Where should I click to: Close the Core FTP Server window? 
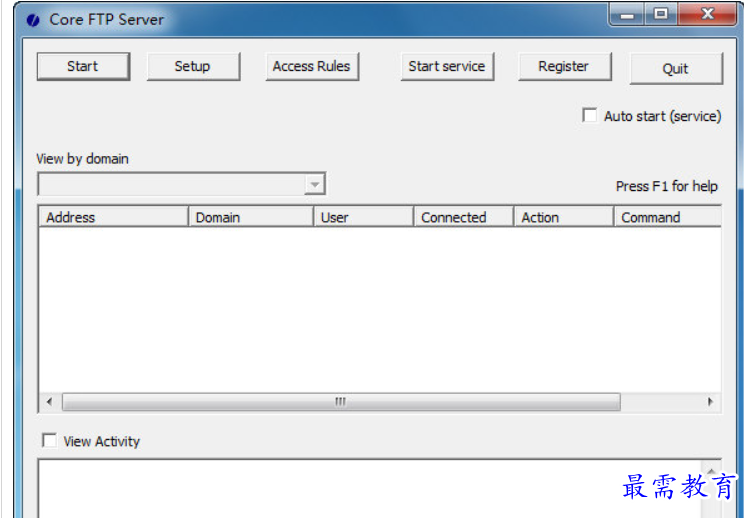tap(707, 14)
